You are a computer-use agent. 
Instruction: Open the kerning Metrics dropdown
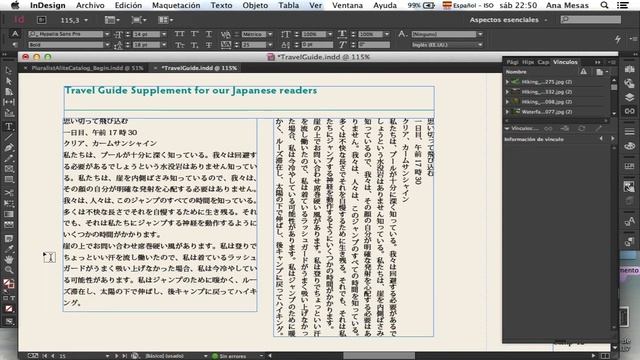tap(270, 34)
